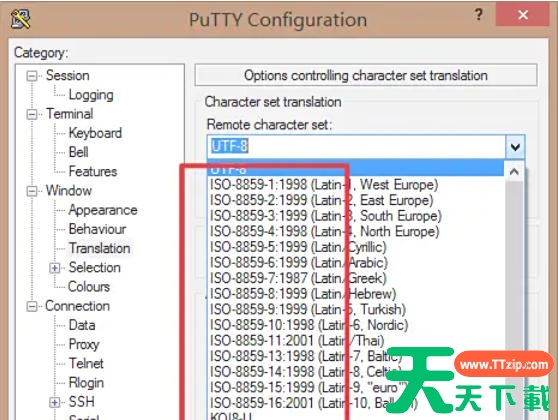Image resolution: width=558 pixels, height=420 pixels.
Task: Choose ISO-8859-13:1998 Latin-7 Baltic
Action: 356,356
